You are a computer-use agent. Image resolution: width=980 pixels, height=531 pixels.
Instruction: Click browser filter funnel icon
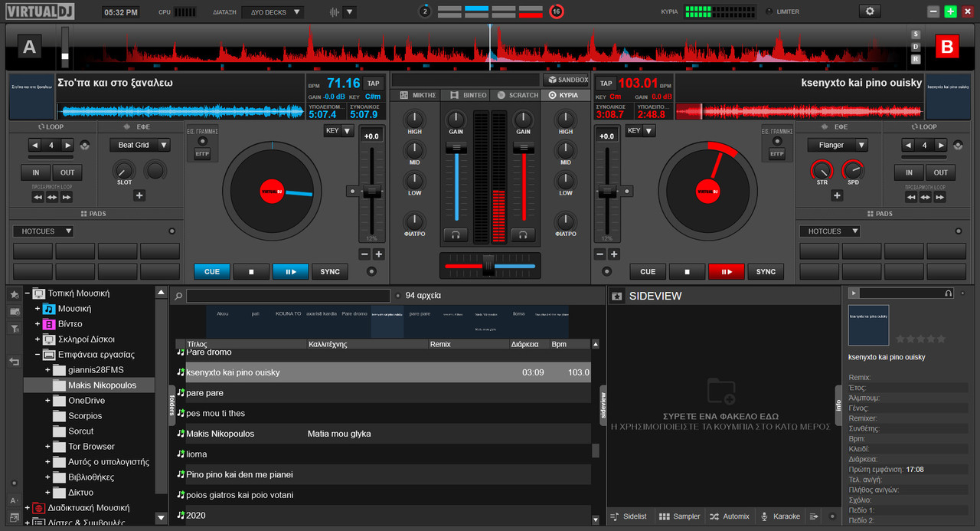[x=14, y=329]
